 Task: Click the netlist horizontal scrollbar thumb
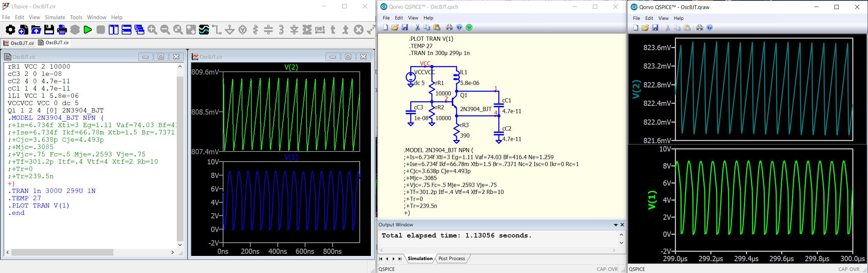(x=62, y=252)
